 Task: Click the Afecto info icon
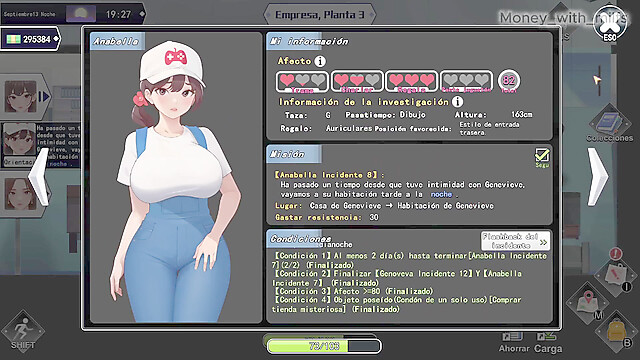pos(320,61)
